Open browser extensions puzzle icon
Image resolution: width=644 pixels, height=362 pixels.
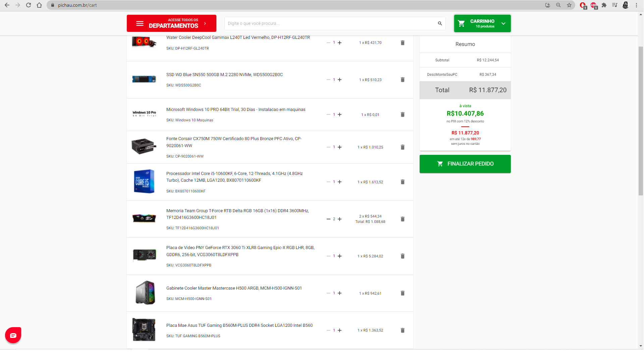click(604, 5)
